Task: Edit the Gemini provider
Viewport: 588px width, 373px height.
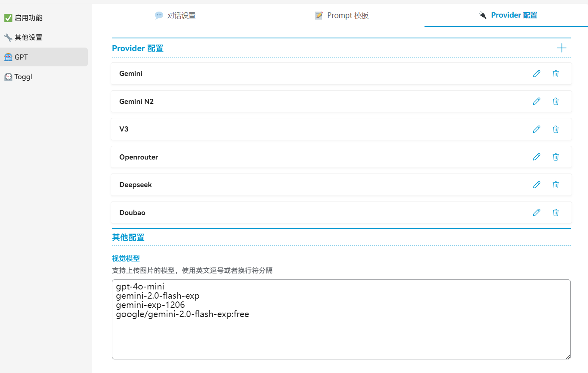Action: tap(536, 74)
